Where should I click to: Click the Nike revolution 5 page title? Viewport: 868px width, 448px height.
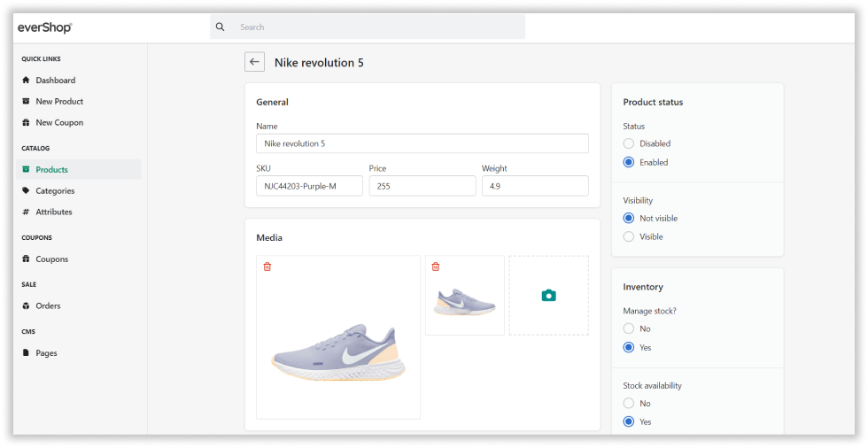pos(319,63)
